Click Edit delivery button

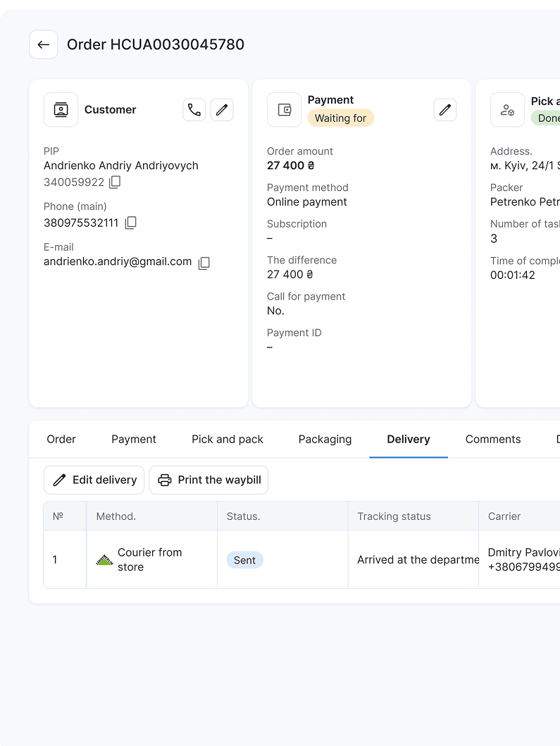click(94, 480)
